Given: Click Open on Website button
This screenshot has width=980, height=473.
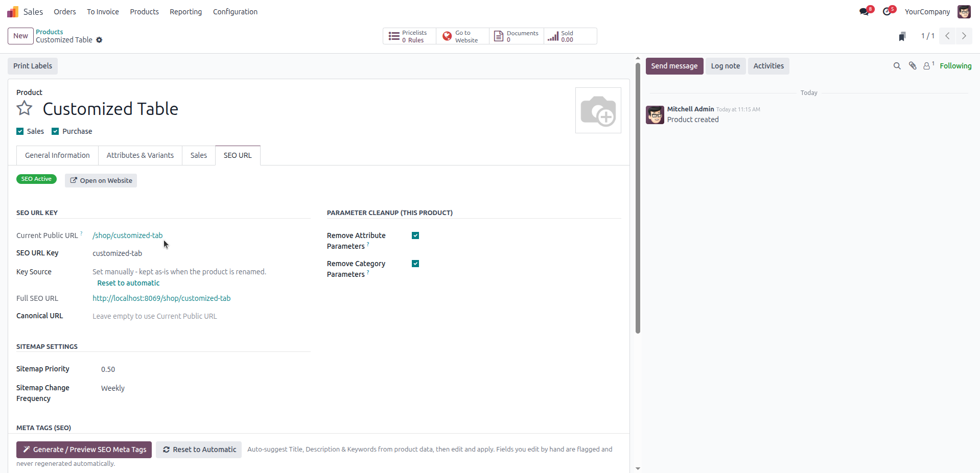Looking at the screenshot, I should (101, 180).
